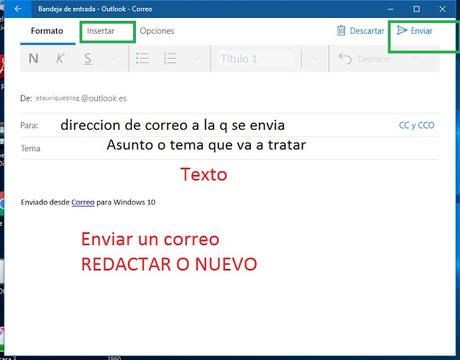The width and height of the screenshot is (460, 360).
Task: Select the Título 1 style box
Action: click(x=256, y=59)
